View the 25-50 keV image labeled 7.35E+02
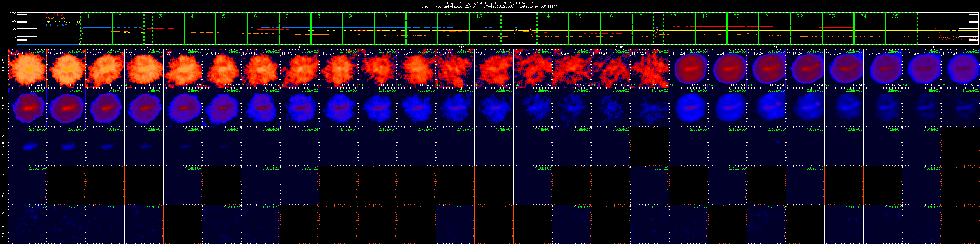The width and height of the screenshot is (980, 244). pos(649,185)
